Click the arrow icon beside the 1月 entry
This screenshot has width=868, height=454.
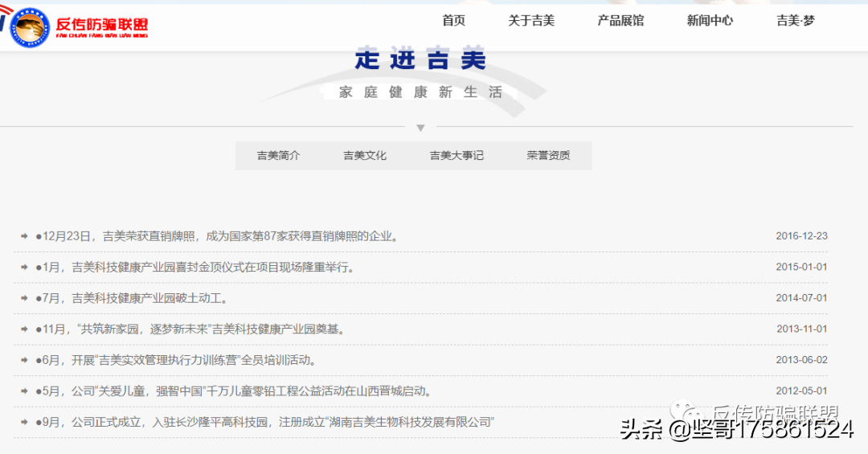click(24, 268)
